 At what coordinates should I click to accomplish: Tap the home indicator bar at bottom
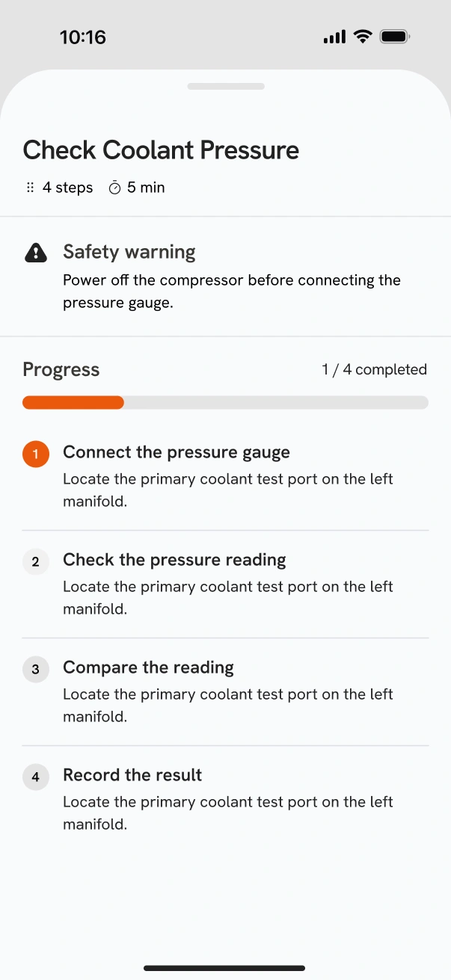[x=224, y=968]
